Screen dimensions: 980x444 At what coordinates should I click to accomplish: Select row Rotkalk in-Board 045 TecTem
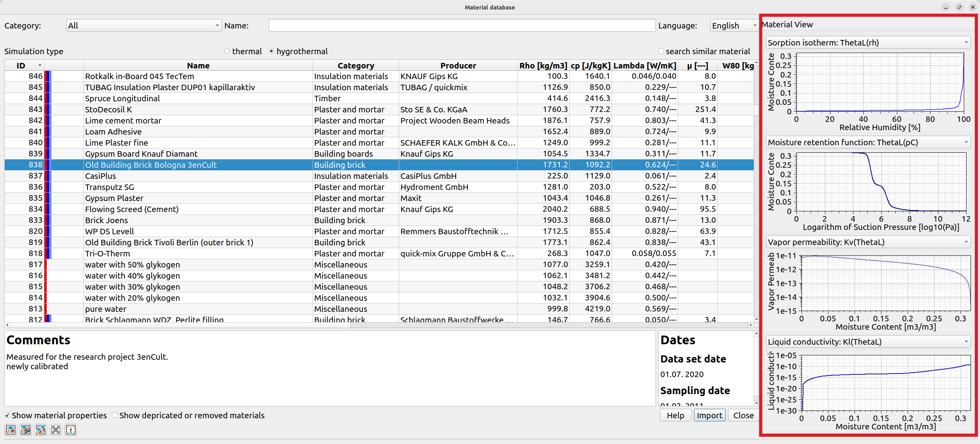point(379,76)
